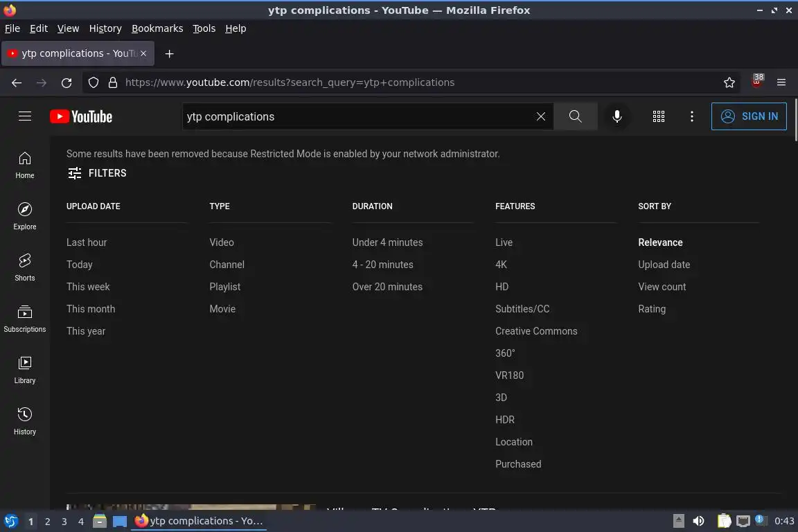Open Subscriptions in the sidebar
The height and width of the screenshot is (532, 798).
coord(24,319)
